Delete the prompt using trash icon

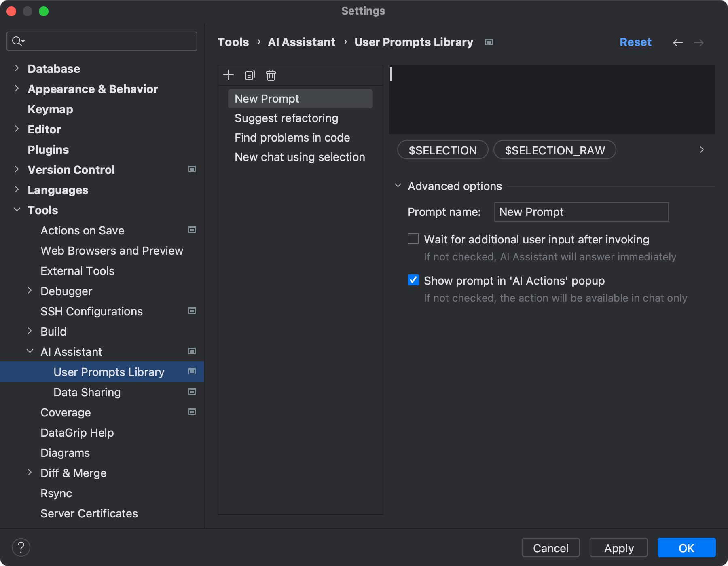(x=271, y=75)
